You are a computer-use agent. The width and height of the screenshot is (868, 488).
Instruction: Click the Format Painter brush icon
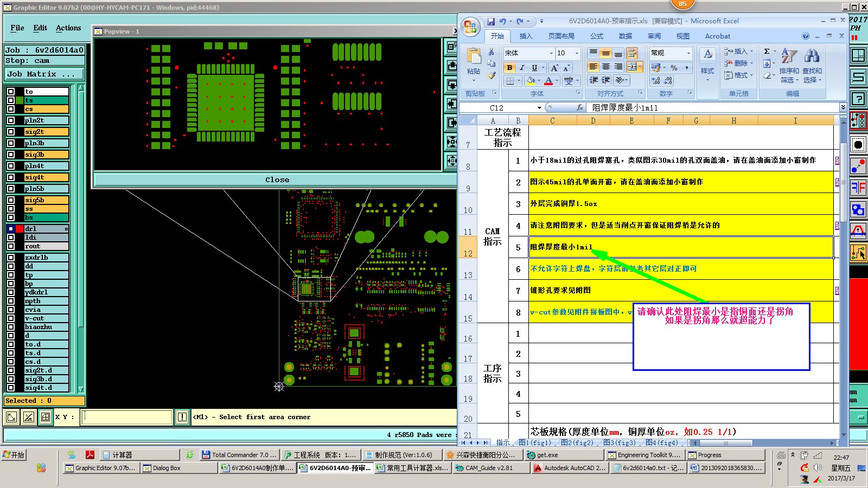click(x=492, y=75)
